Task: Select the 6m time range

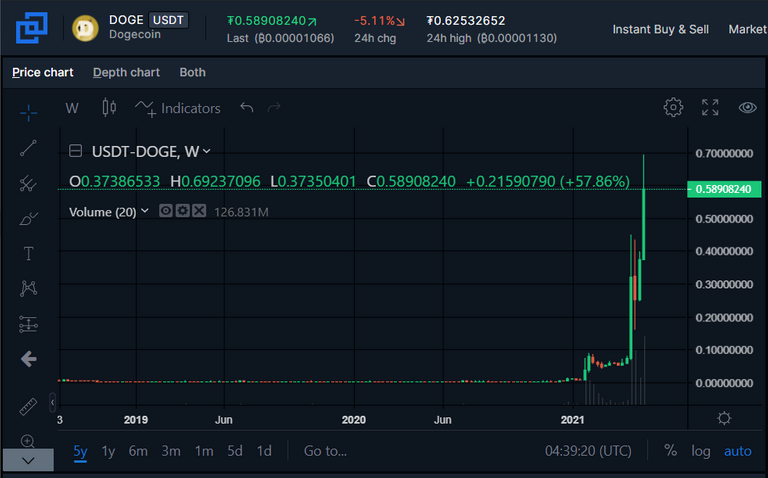Action: [x=138, y=451]
